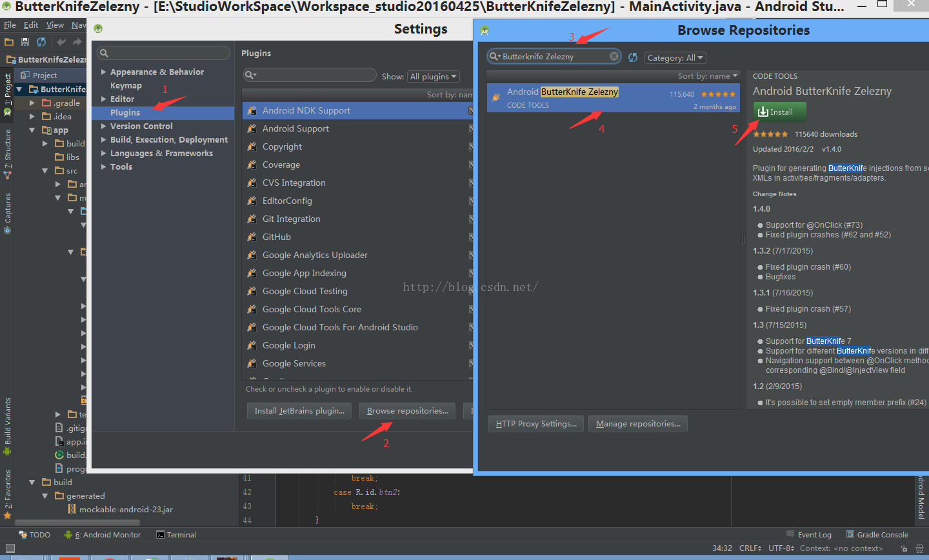Expand Languages & Frameworks settings node
Image resolution: width=929 pixels, height=560 pixels.
point(103,153)
